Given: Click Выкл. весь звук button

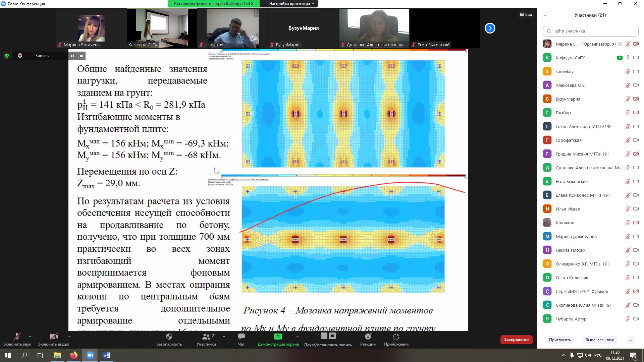Looking at the screenshot, I should 600,340.
